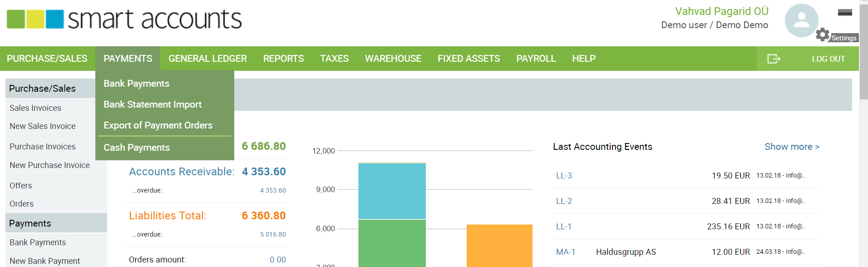
Task: Open accounting event MA-1
Action: [566, 252]
